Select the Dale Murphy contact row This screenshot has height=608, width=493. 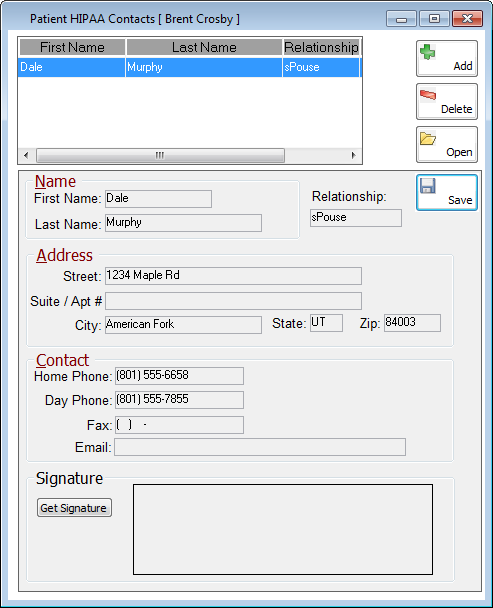click(190, 67)
